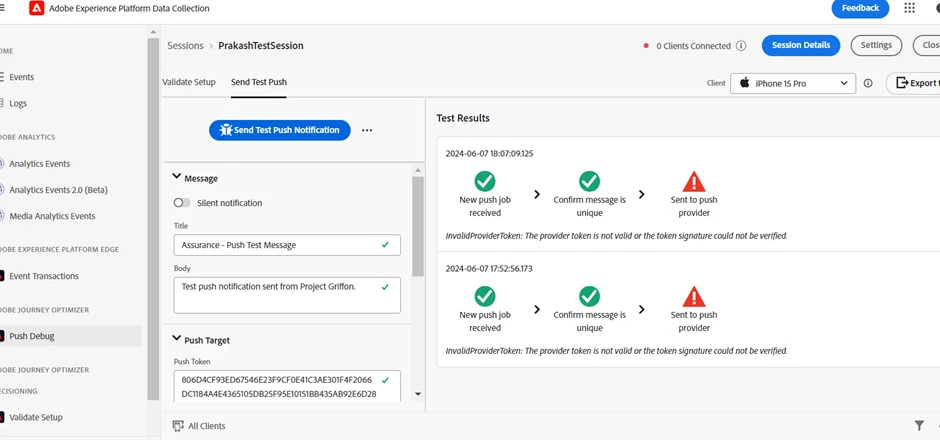Click the Send Test Push Notification button
940x440 pixels.
[x=279, y=130]
